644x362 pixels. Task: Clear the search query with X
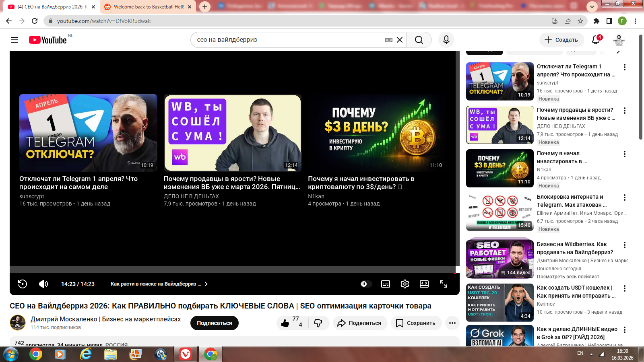pyautogui.click(x=400, y=40)
